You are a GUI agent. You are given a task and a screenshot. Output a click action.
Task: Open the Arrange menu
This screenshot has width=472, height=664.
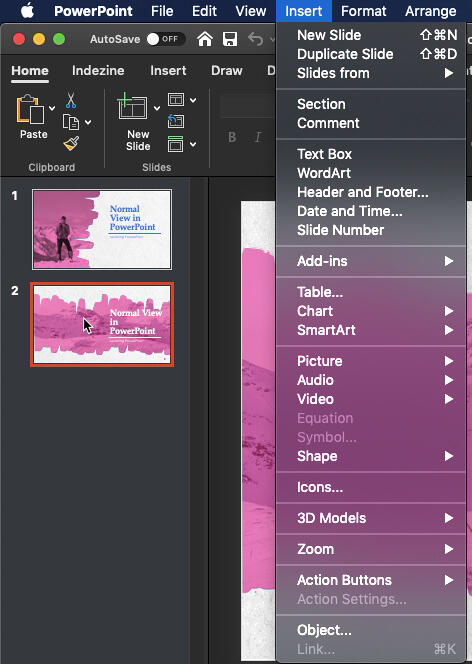coord(431,11)
